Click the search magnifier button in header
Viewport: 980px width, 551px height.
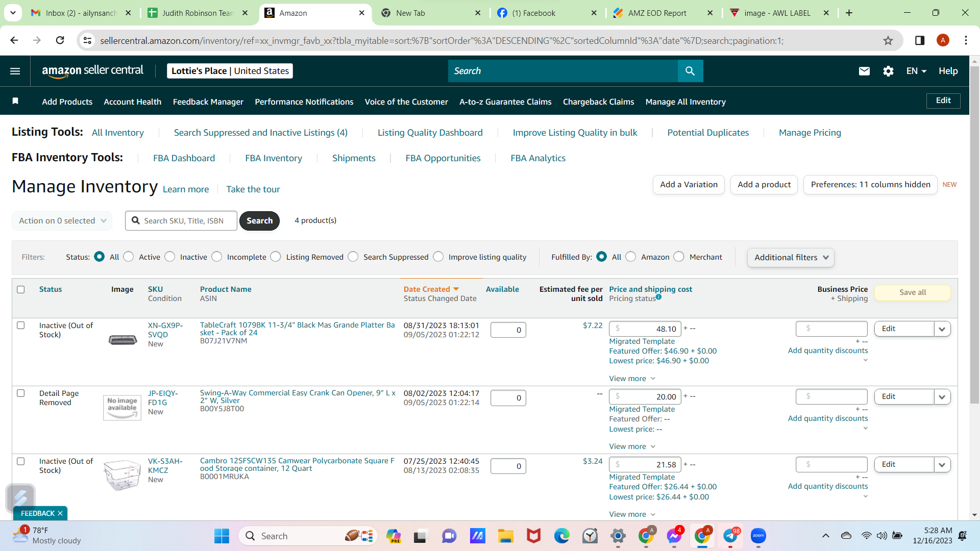[690, 71]
